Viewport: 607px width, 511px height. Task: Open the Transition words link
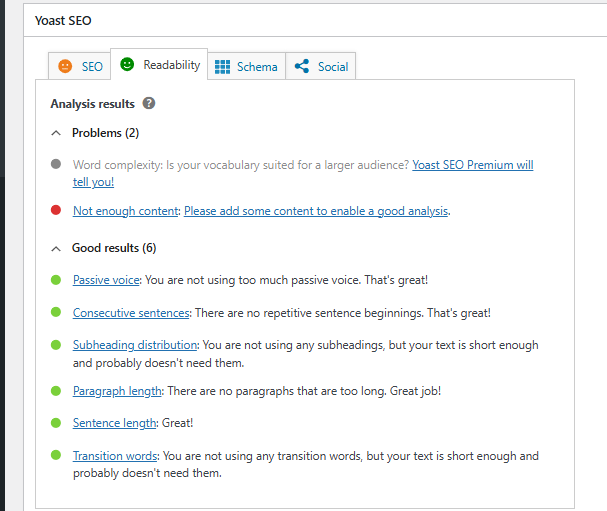tap(115, 456)
